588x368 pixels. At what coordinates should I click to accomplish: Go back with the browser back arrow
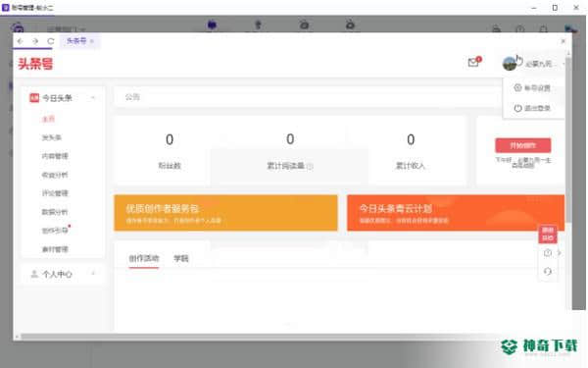tap(21, 41)
